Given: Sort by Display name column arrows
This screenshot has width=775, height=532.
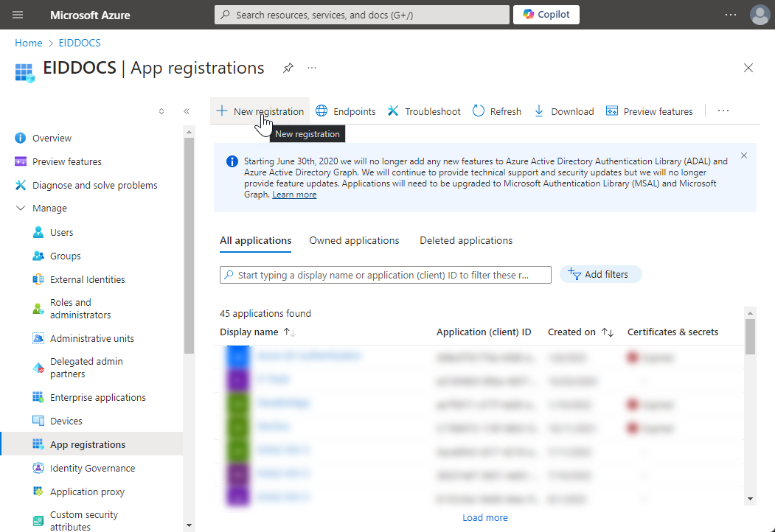Looking at the screenshot, I should (x=289, y=332).
